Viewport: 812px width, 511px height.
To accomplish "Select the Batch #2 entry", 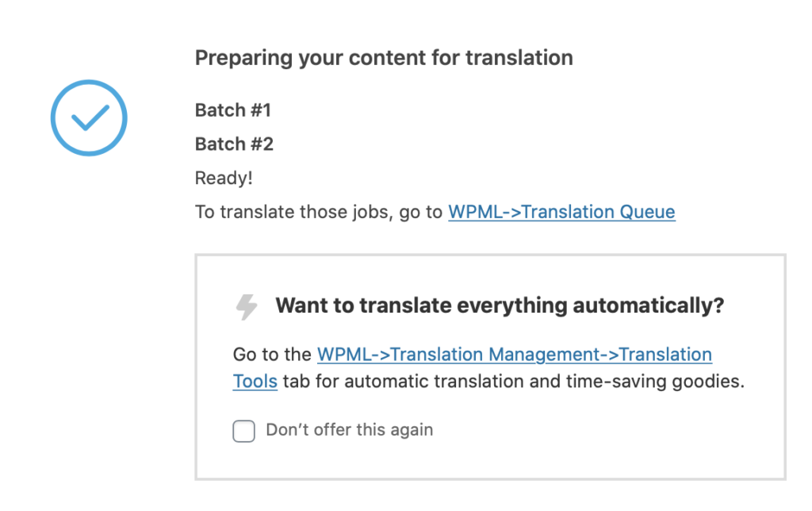I will click(234, 144).
